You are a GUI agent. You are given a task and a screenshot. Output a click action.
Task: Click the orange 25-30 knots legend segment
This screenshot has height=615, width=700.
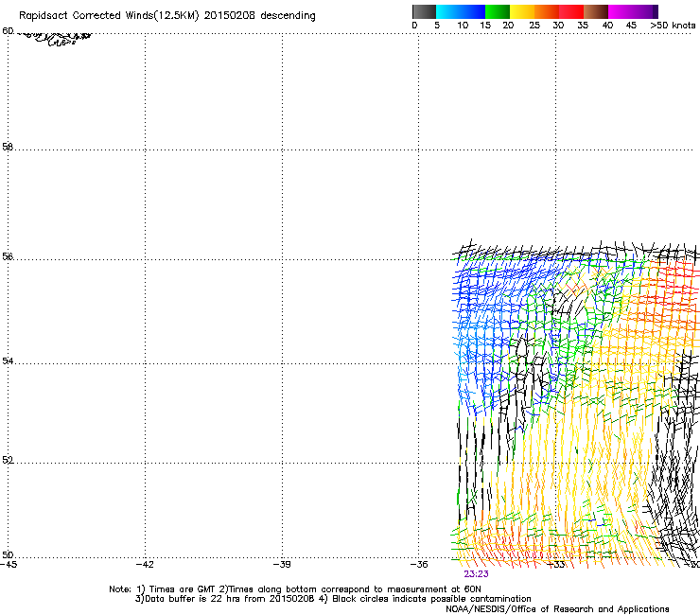click(547, 11)
